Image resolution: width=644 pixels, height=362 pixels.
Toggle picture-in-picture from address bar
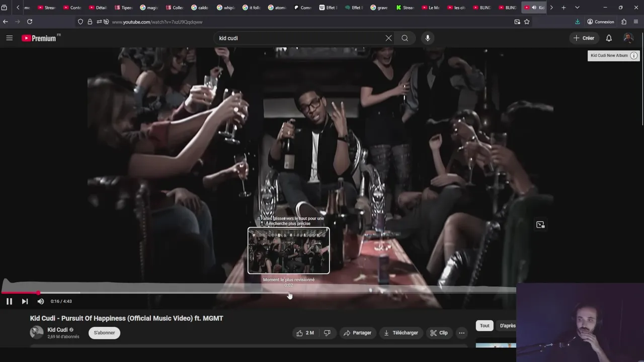517,22
